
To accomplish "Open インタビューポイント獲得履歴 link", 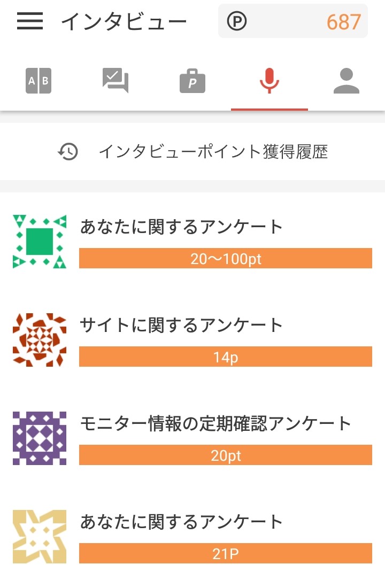I will pyautogui.click(x=213, y=152).
